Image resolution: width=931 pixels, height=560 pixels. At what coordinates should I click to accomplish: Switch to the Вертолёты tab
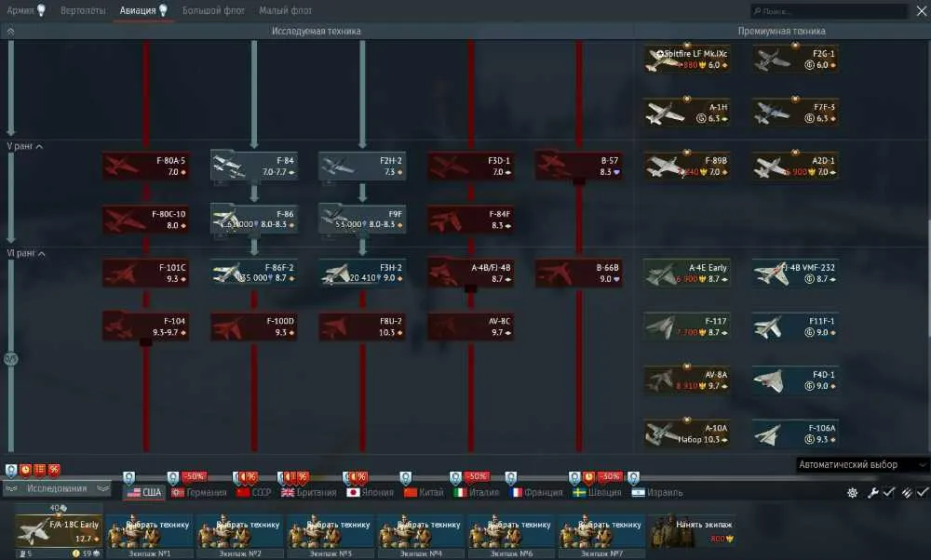click(x=83, y=10)
